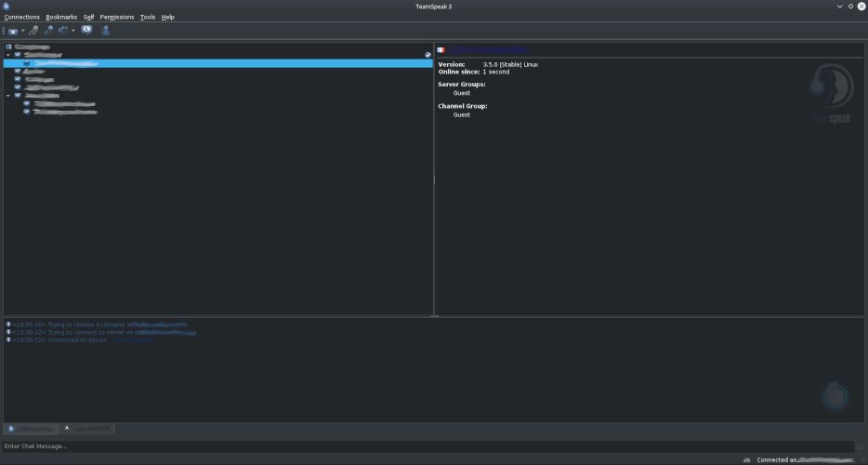The height and width of the screenshot is (465, 868).
Task: Click the TeamSpeak app icon in the title bar
Action: tap(7, 7)
